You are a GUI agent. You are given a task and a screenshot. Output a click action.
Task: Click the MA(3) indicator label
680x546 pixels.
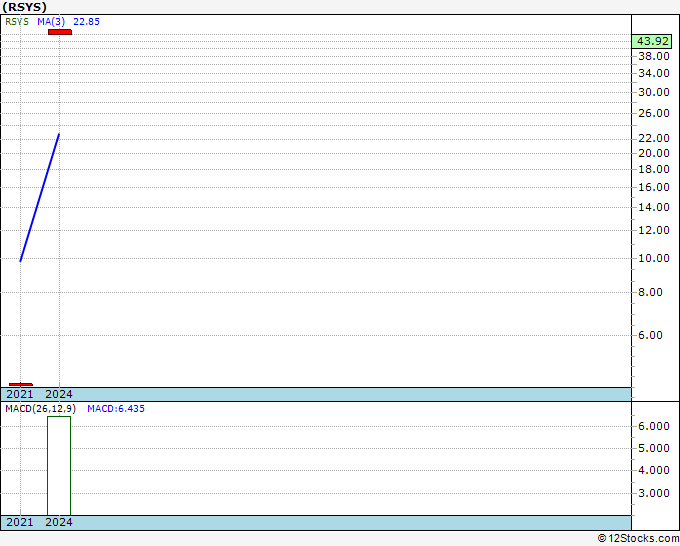51,22
